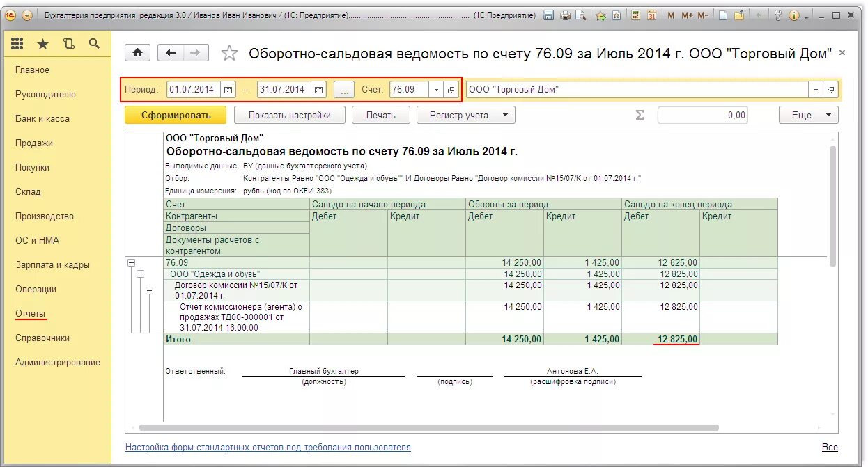
Task: Click the period selection ellipsis button
Action: pos(344,90)
